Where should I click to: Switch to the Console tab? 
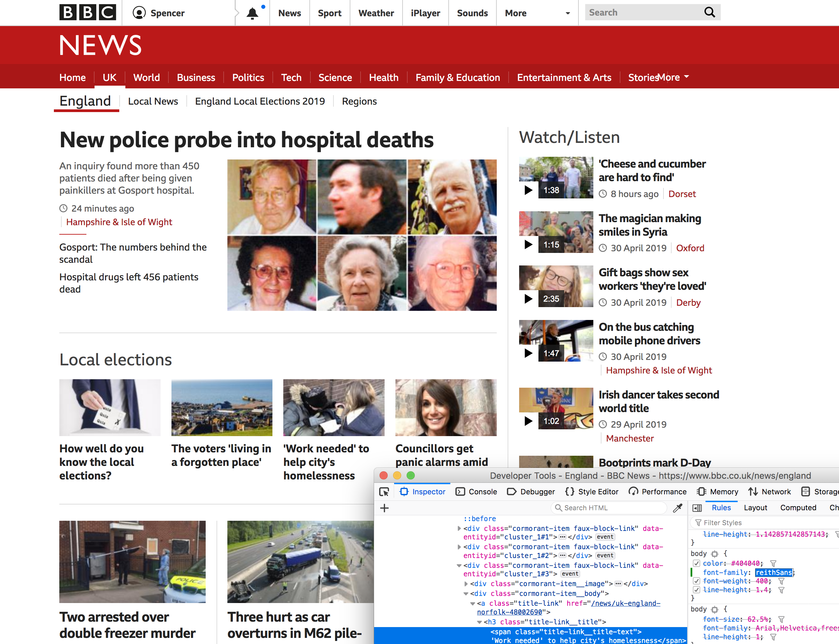(x=476, y=492)
